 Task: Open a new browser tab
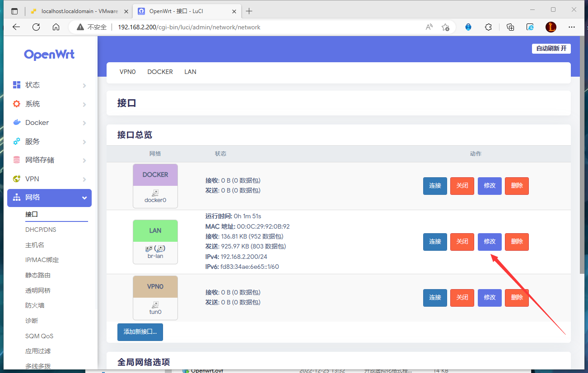[x=249, y=11]
